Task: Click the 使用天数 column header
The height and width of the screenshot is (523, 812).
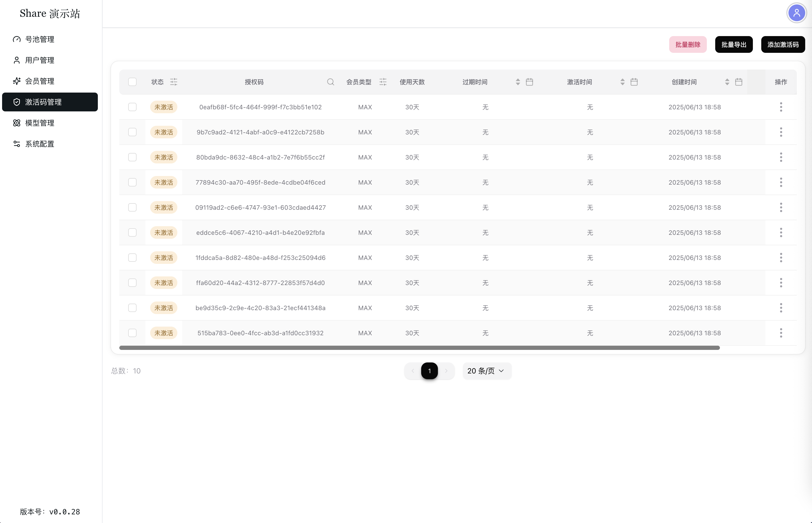Action: pos(412,82)
